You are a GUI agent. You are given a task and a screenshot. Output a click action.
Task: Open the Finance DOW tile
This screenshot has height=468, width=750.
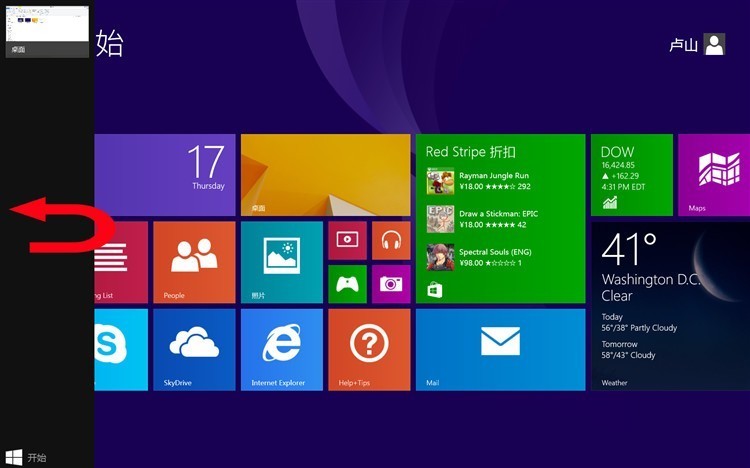(632, 175)
